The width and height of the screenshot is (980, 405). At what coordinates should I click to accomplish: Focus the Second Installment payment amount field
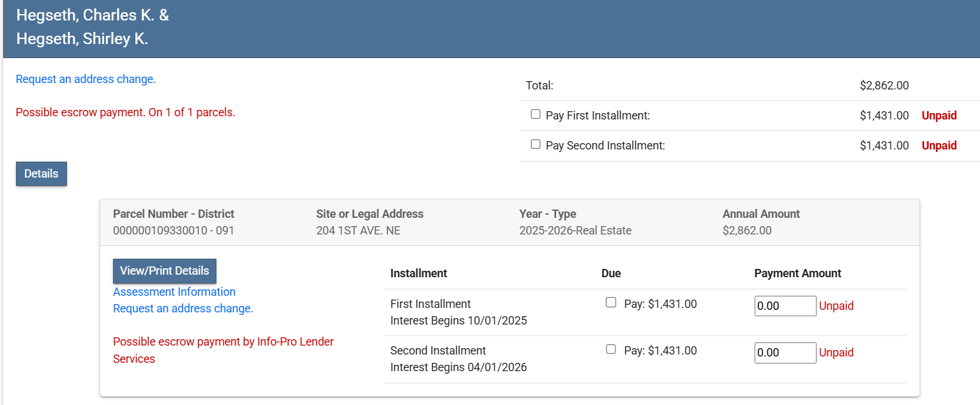[x=785, y=353]
